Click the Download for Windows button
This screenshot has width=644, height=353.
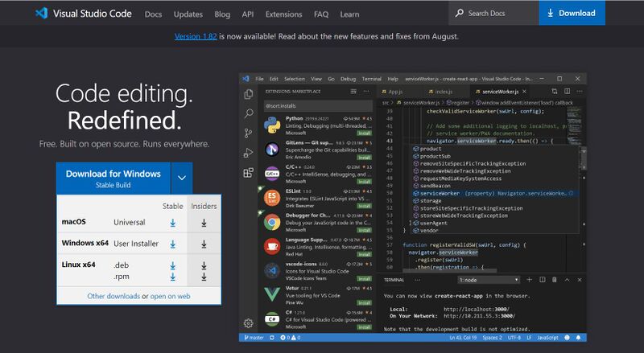tap(114, 177)
